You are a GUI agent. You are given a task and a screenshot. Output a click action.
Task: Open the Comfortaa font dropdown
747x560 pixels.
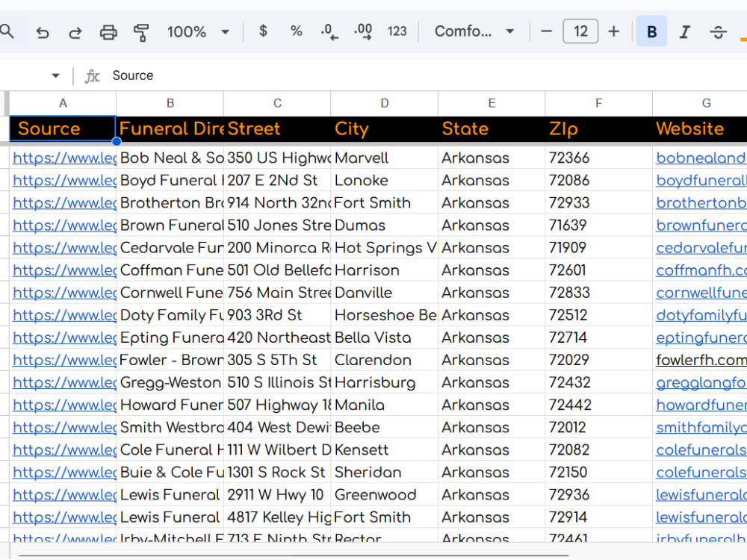[x=474, y=31]
